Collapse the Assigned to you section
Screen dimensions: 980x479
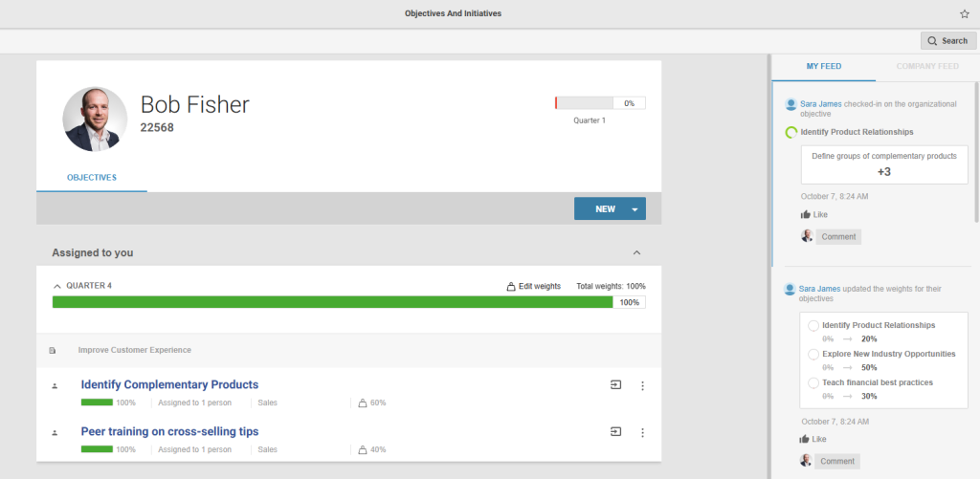637,252
